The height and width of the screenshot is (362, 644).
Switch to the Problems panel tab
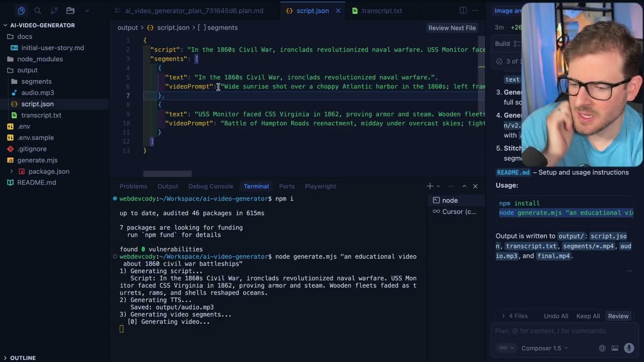[133, 186]
